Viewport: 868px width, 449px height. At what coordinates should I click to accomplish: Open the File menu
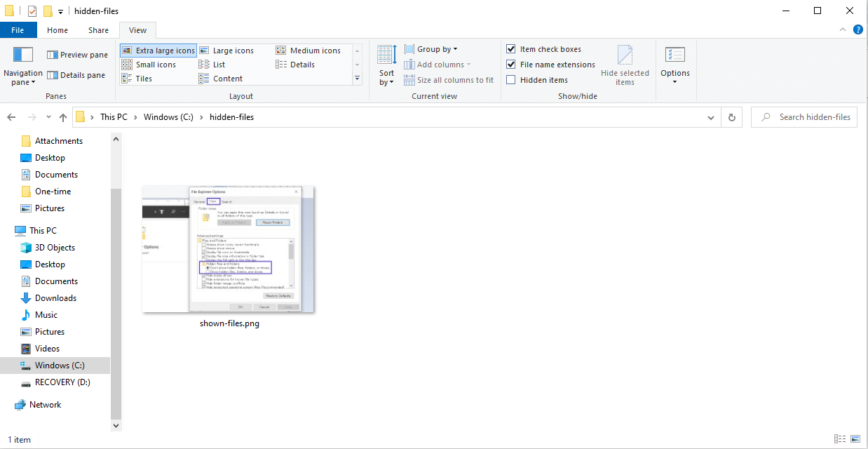tap(18, 29)
